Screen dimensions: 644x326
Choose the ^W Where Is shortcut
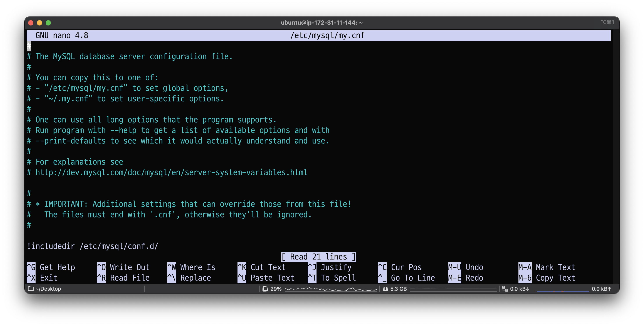[x=191, y=267]
